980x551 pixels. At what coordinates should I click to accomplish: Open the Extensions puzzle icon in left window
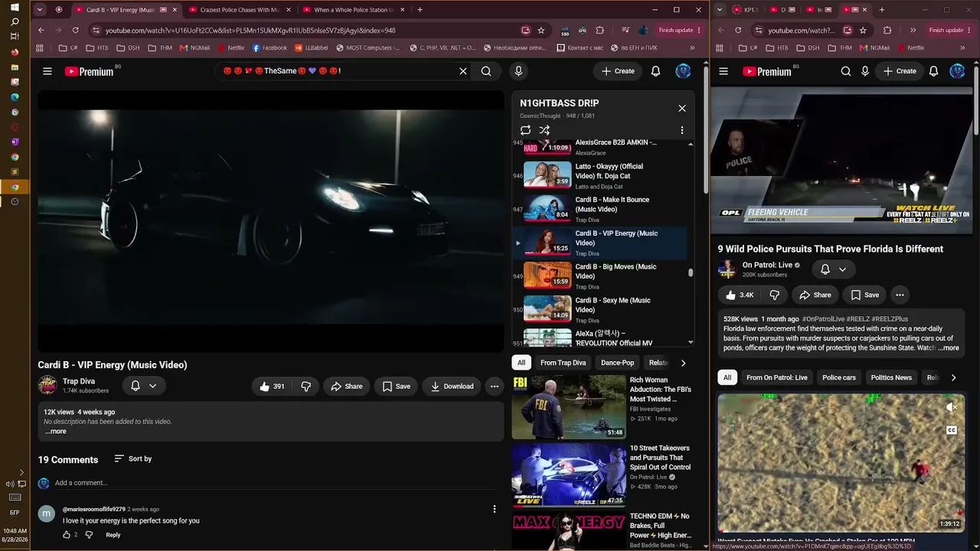(599, 31)
